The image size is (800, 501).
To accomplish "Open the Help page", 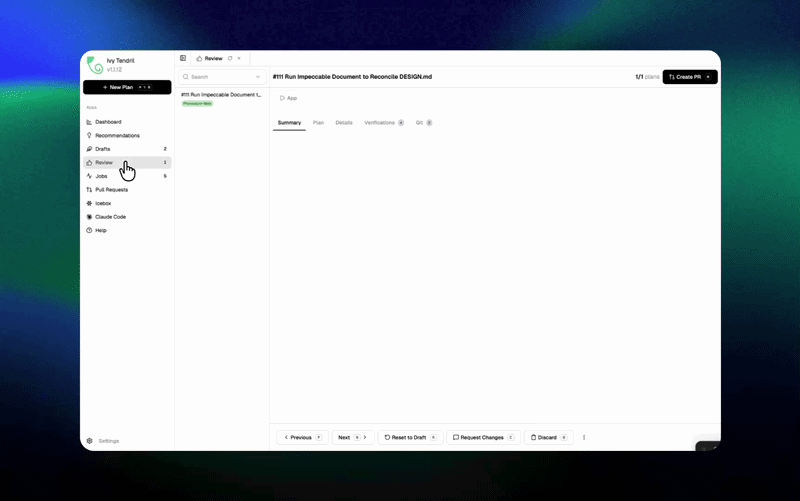I will [127, 230].
